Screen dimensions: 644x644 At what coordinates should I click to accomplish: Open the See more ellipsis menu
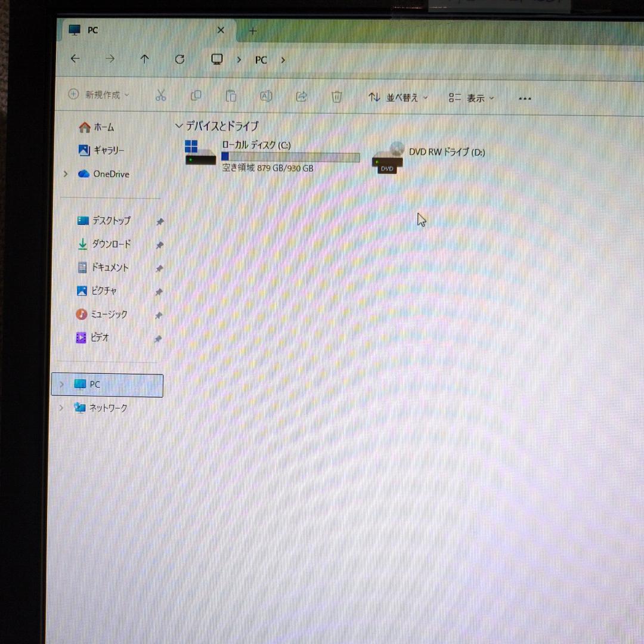tap(525, 99)
